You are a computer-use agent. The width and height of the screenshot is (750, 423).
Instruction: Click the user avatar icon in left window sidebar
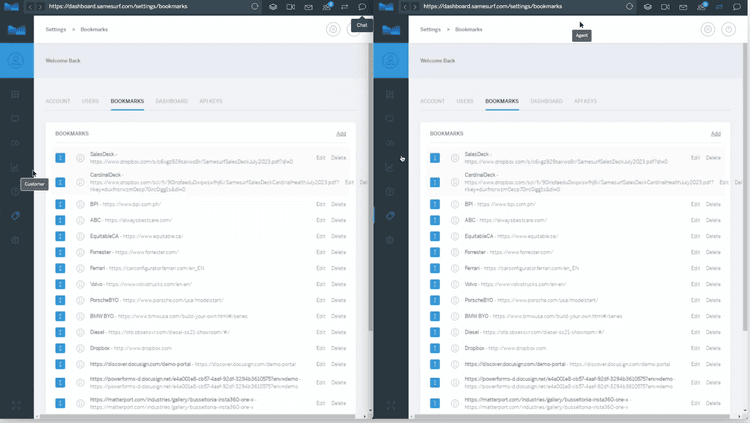coord(15,60)
